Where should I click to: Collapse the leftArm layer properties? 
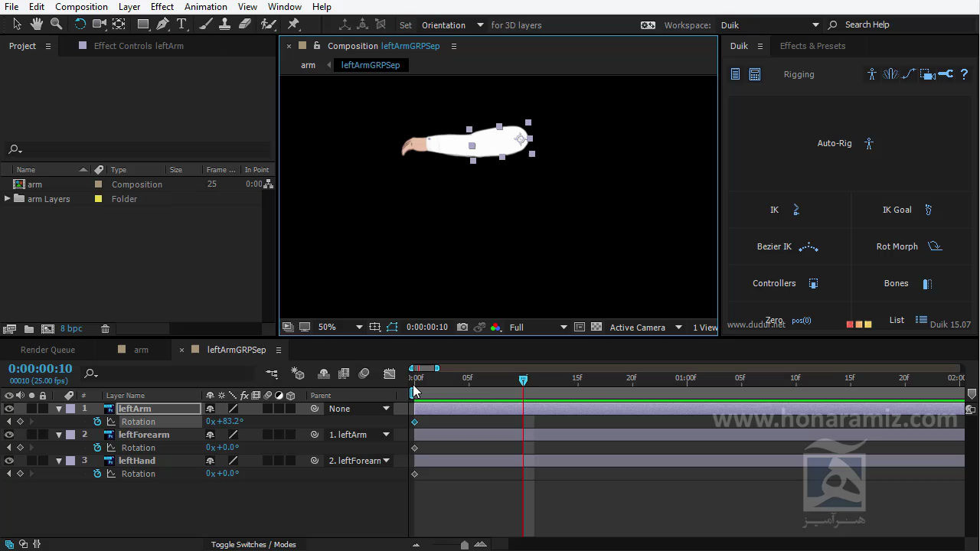[59, 409]
